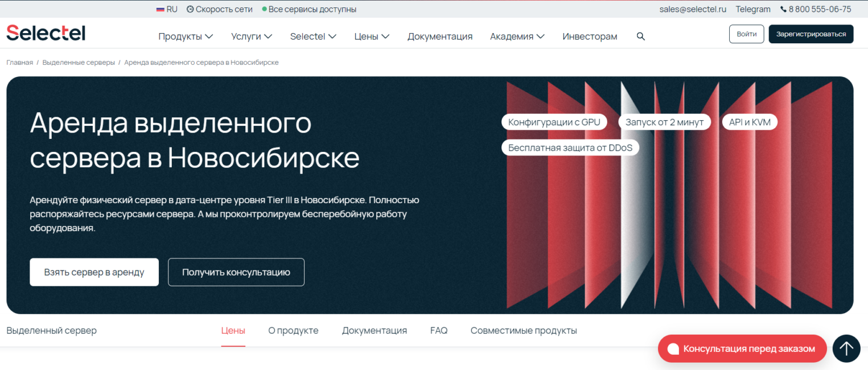Click the Russian flag language icon
This screenshot has height=370, width=868.
[x=160, y=9]
